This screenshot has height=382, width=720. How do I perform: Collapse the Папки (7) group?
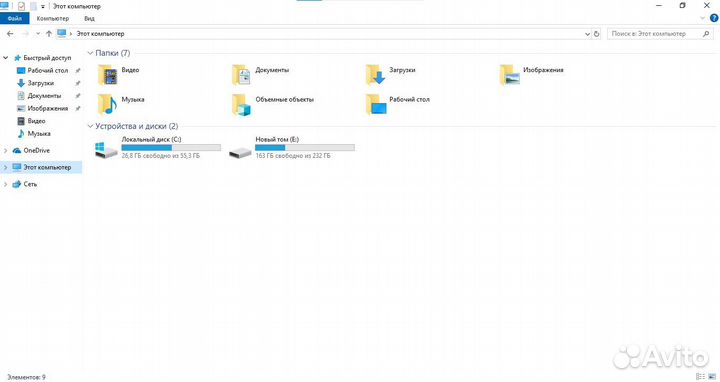90,53
